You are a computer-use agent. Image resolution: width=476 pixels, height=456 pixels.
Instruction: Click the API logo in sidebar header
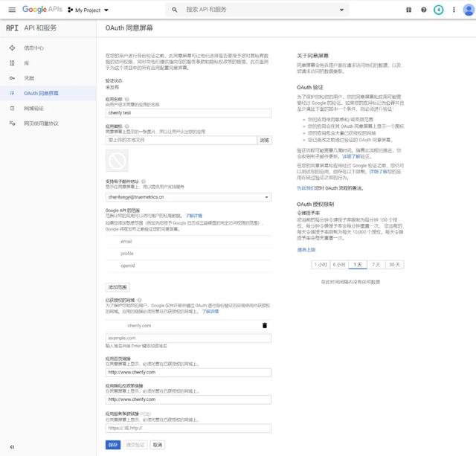point(12,28)
